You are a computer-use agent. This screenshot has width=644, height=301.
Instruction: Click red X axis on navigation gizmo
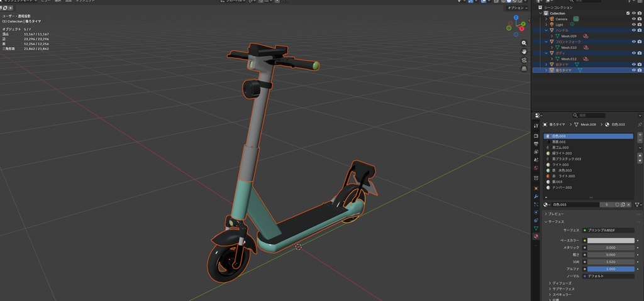pyautogui.click(x=521, y=28)
